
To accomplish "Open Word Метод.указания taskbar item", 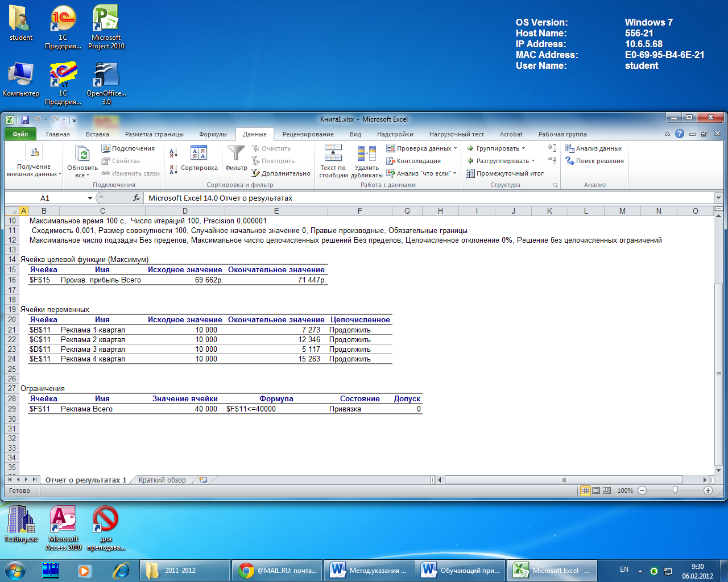I will tap(369, 570).
